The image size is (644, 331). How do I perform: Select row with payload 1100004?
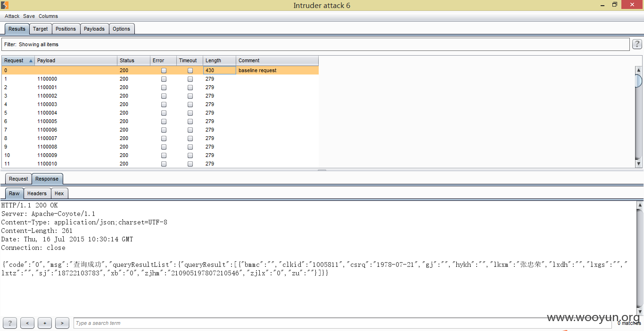(x=160, y=113)
